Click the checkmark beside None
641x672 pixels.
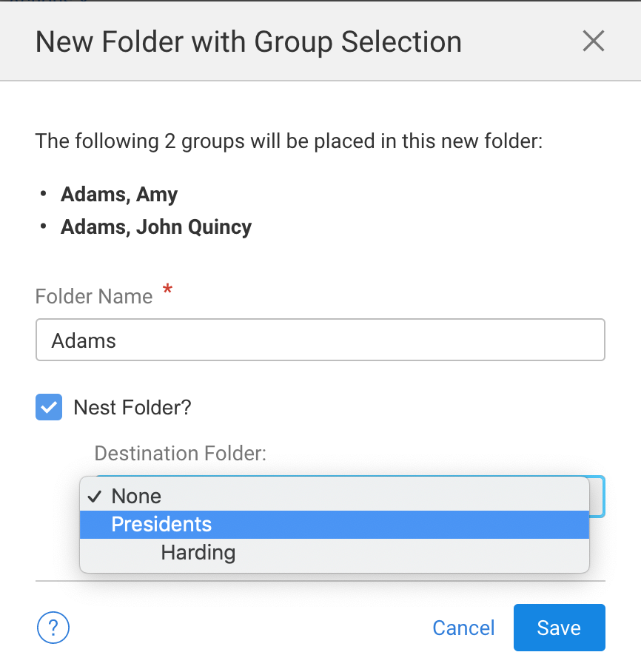click(x=95, y=496)
